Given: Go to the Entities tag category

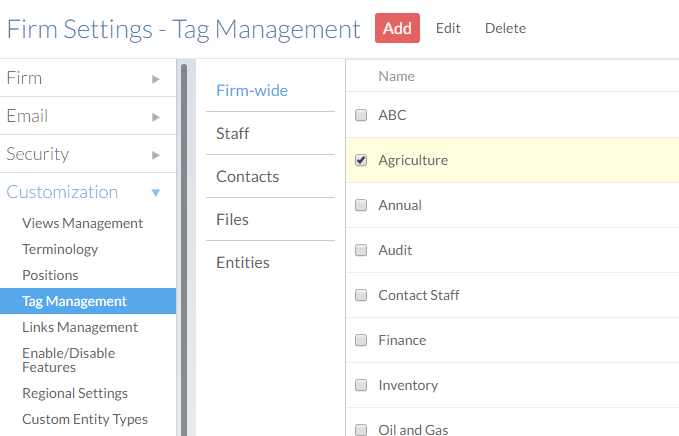Looking at the screenshot, I should [x=243, y=262].
